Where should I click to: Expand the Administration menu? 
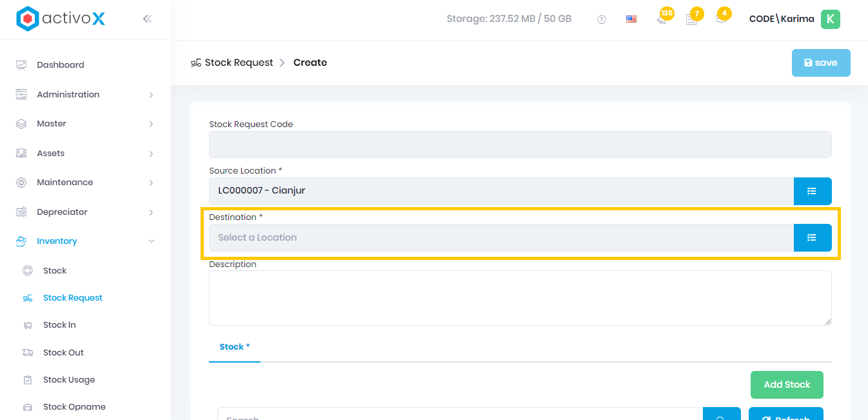pos(85,95)
